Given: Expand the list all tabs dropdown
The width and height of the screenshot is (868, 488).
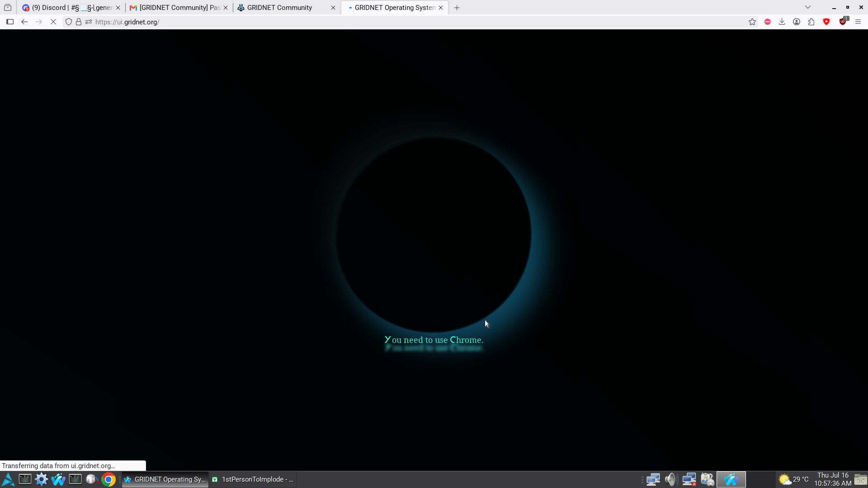Looking at the screenshot, I should [x=808, y=7].
